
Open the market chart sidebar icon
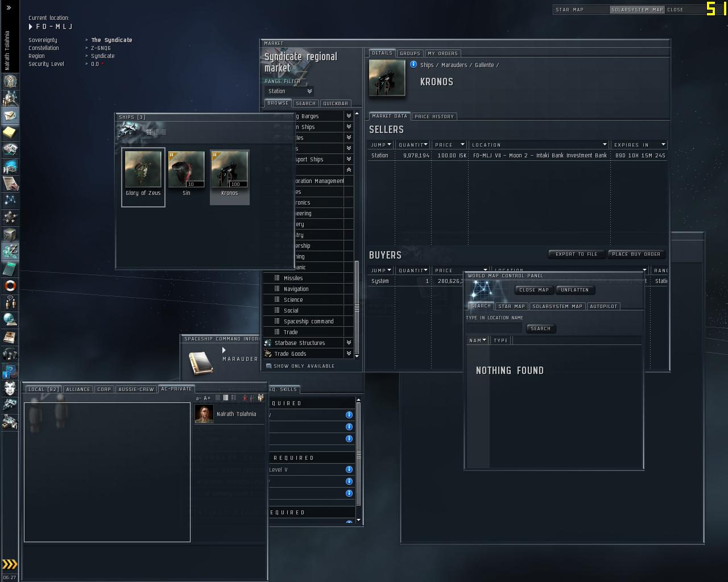(10, 167)
